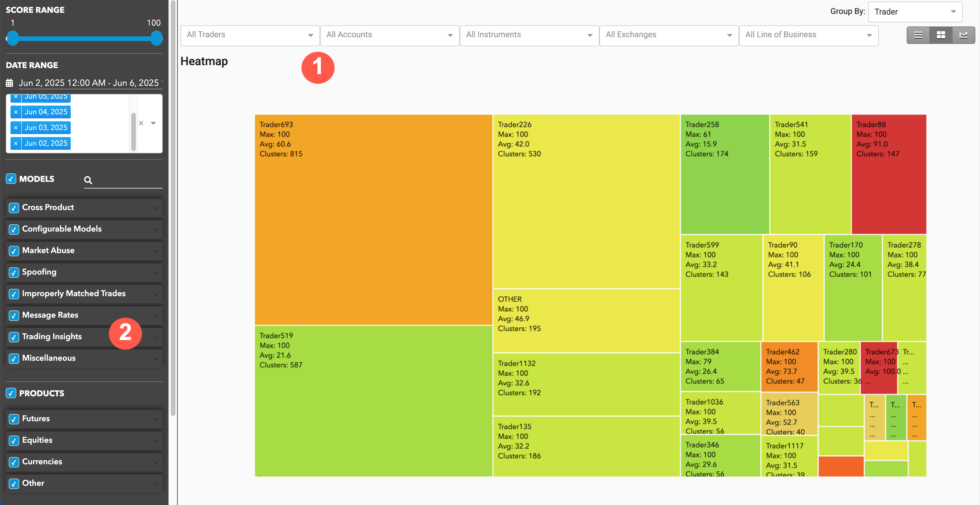Click the right score range slider handle
This screenshot has height=505, width=980.
[156, 38]
